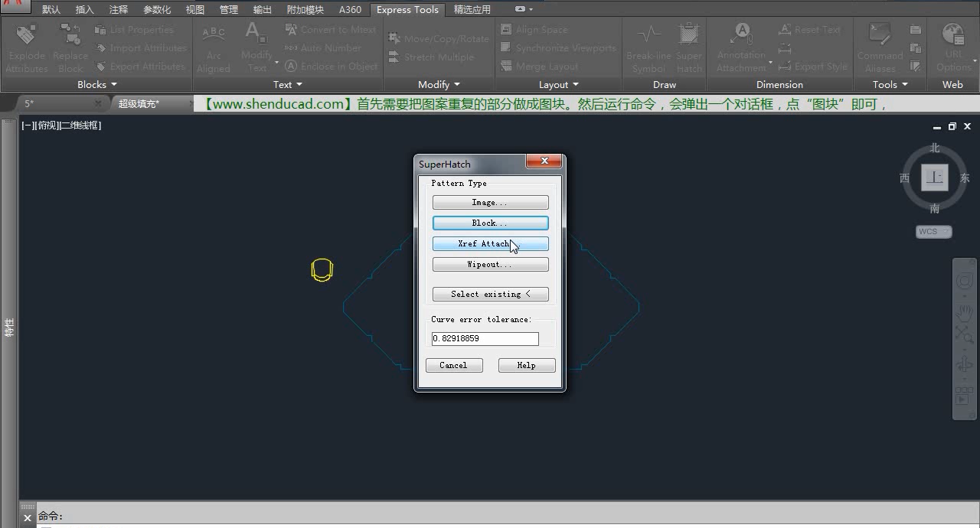Click the 东 direction on ViewCube compass
Viewport: 980px width, 528px height.
[x=965, y=178]
